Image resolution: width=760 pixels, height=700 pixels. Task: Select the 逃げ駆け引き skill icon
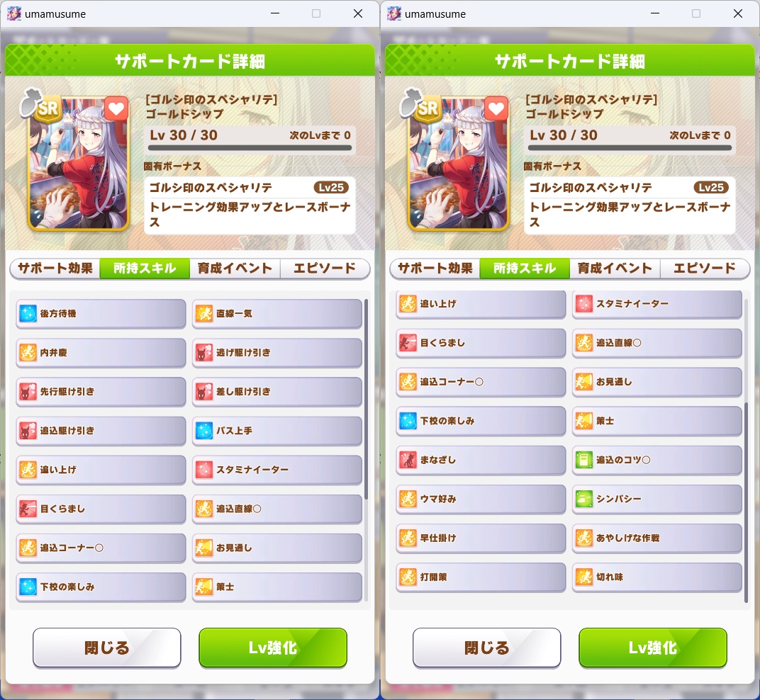(204, 353)
